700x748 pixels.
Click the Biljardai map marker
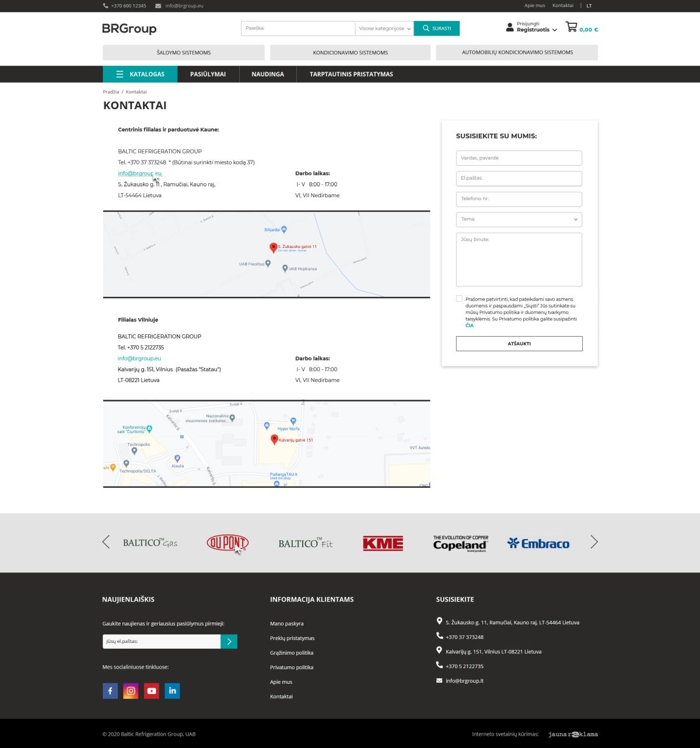pos(284,229)
